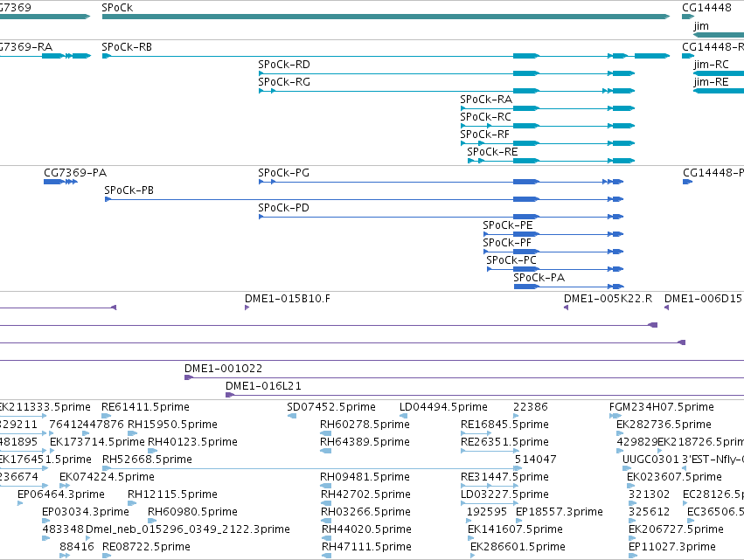Viewport: 744px width, 560px height.
Task: Select the SPoCk gene label
Action: pyautogui.click(x=117, y=8)
